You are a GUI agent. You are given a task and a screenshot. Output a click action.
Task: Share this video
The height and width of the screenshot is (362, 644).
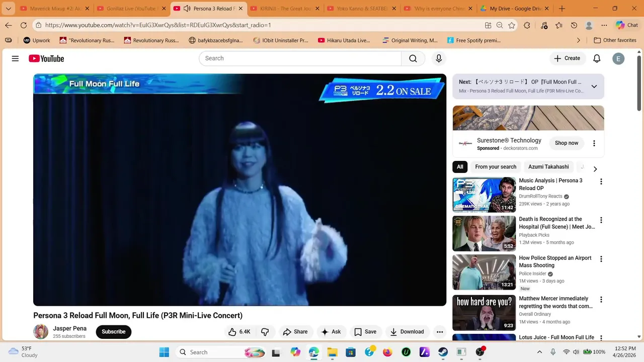[x=295, y=332]
